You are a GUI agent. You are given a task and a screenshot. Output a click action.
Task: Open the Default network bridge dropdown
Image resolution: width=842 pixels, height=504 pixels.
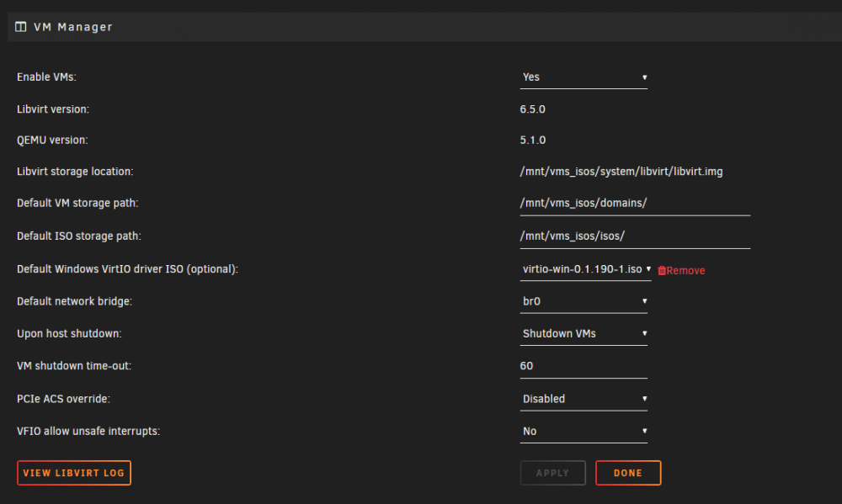pos(584,302)
